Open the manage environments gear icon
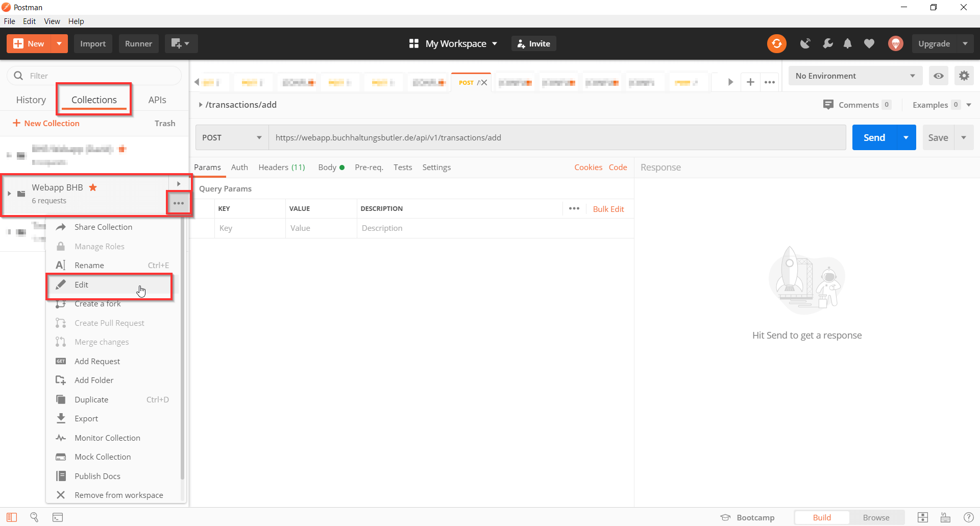980x526 pixels. point(964,76)
